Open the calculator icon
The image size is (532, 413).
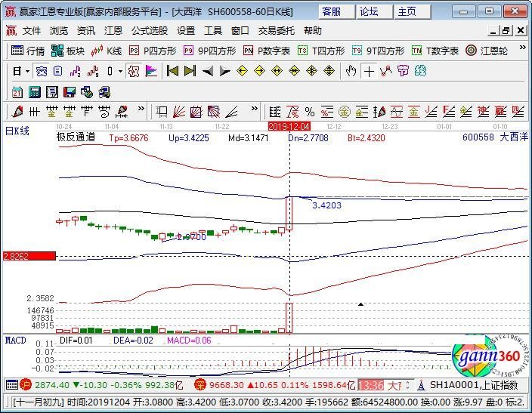[35, 92]
